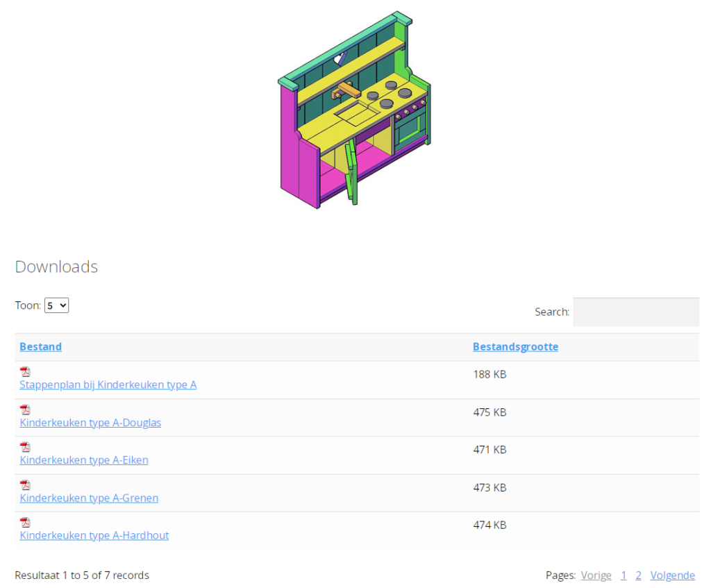Image resolution: width=711 pixels, height=588 pixels.
Task: Open Kinderkeuken type A-Hardhout link
Action: 94,535
